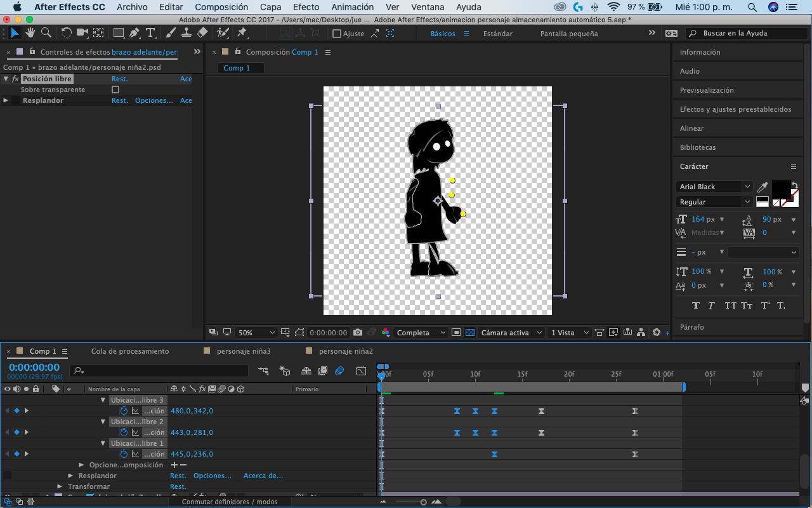The width and height of the screenshot is (812, 508).
Task: Click Conmutar definidores / modos button
Action: click(230, 502)
